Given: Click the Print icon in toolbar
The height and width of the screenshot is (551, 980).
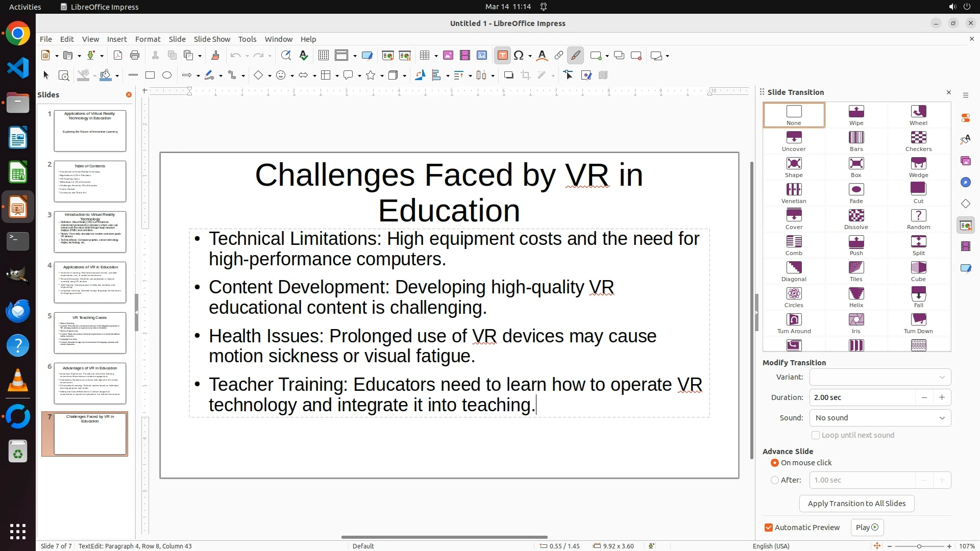Looking at the screenshot, I should click(x=135, y=56).
